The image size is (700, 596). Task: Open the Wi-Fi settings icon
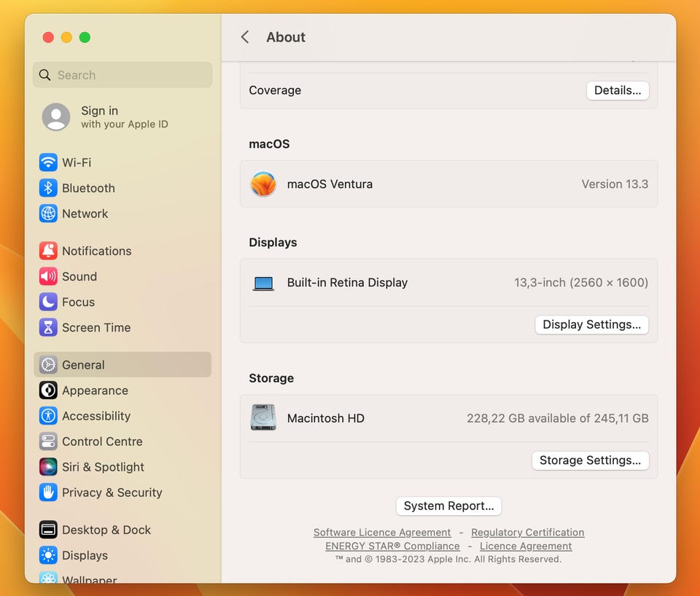point(48,162)
